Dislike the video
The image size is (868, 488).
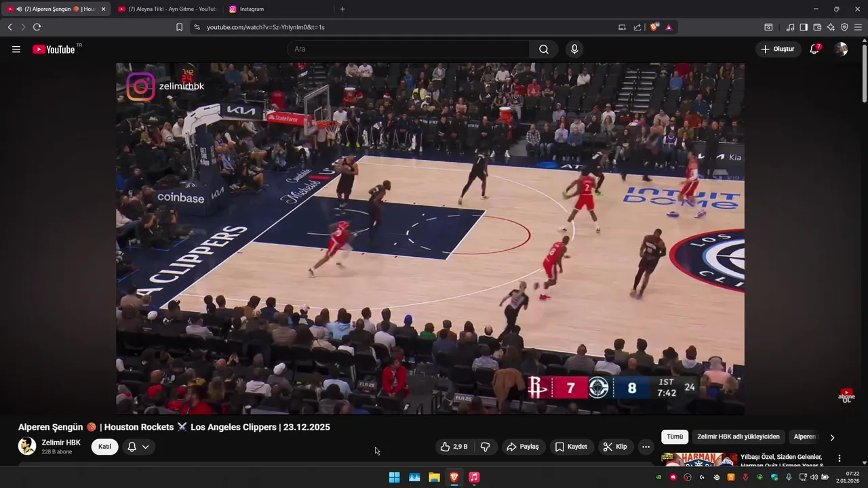486,447
